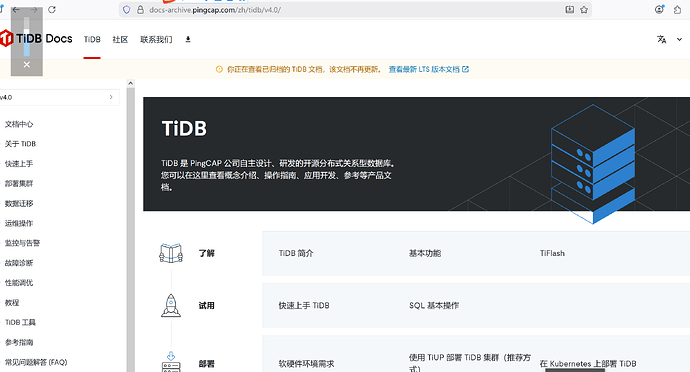690x372 pixels.
Task: Expand the language dropdown chevron
Action: (x=679, y=40)
